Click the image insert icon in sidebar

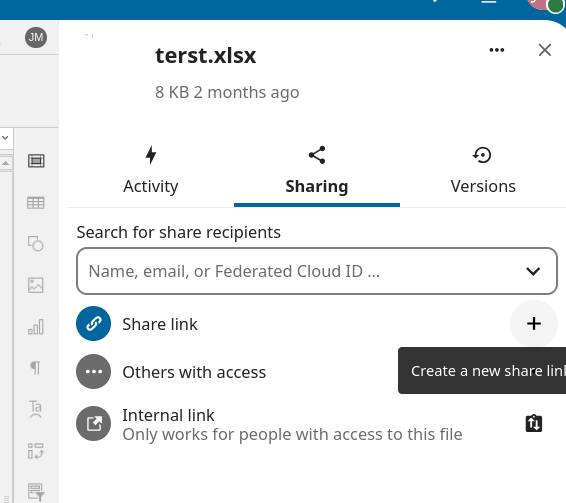coord(36,285)
